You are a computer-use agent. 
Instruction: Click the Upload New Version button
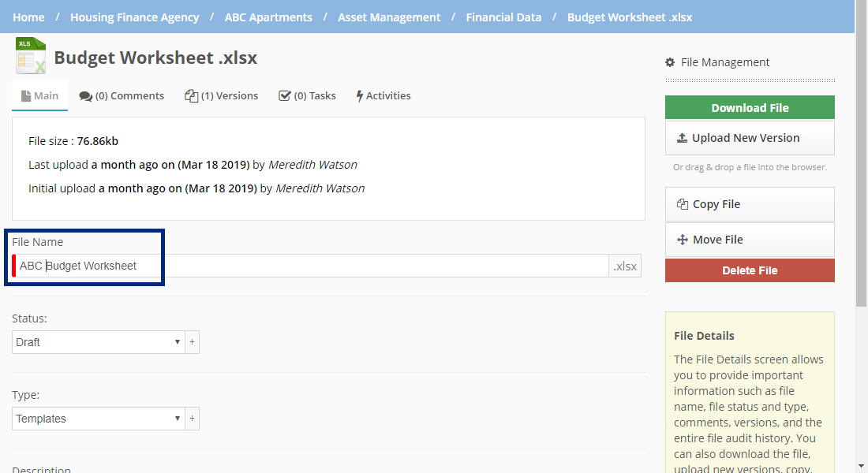[x=750, y=138]
